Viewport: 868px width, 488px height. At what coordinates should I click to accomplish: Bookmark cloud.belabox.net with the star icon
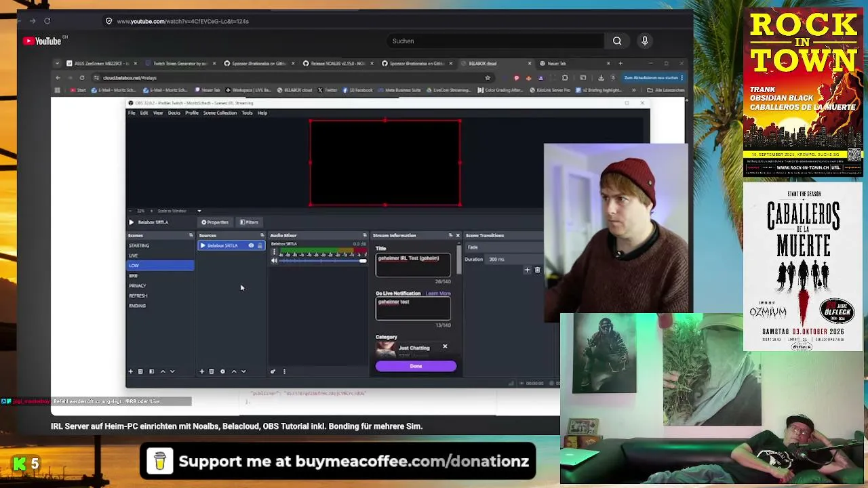[488, 78]
